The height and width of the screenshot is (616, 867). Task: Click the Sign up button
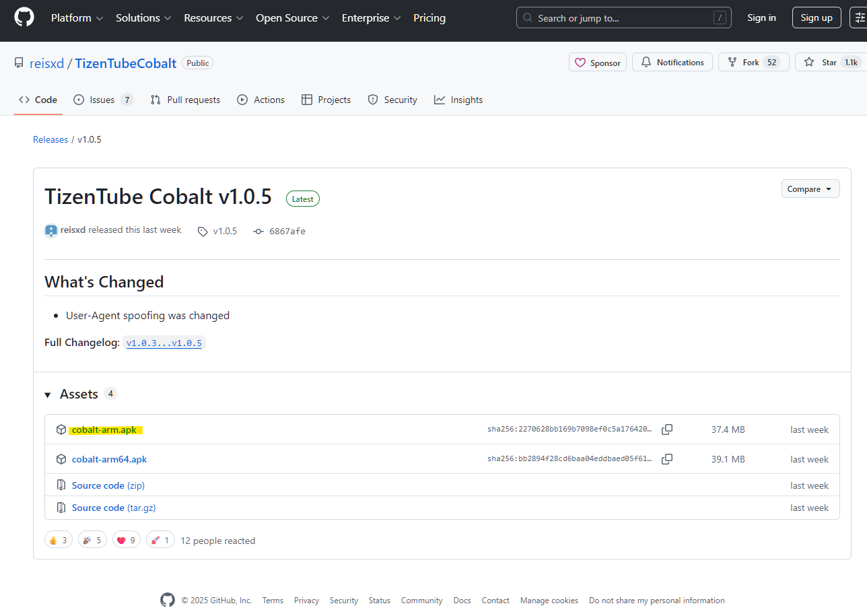817,18
